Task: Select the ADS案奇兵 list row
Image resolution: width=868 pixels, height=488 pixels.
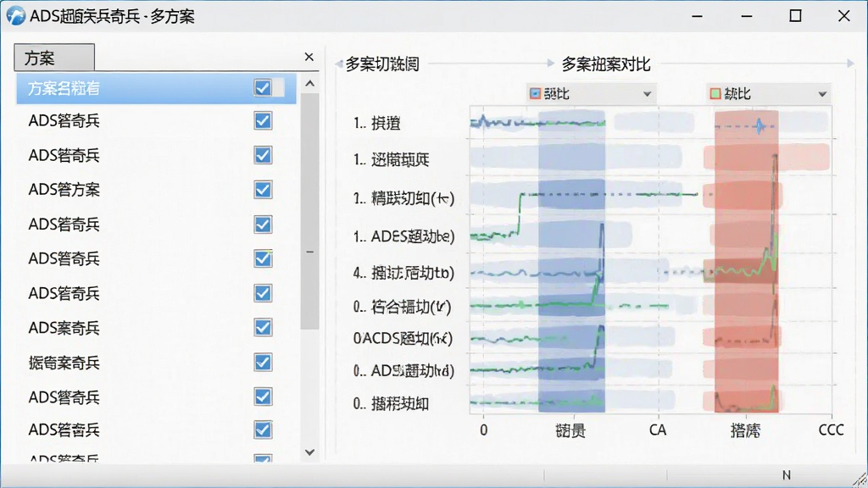Action: click(x=156, y=328)
